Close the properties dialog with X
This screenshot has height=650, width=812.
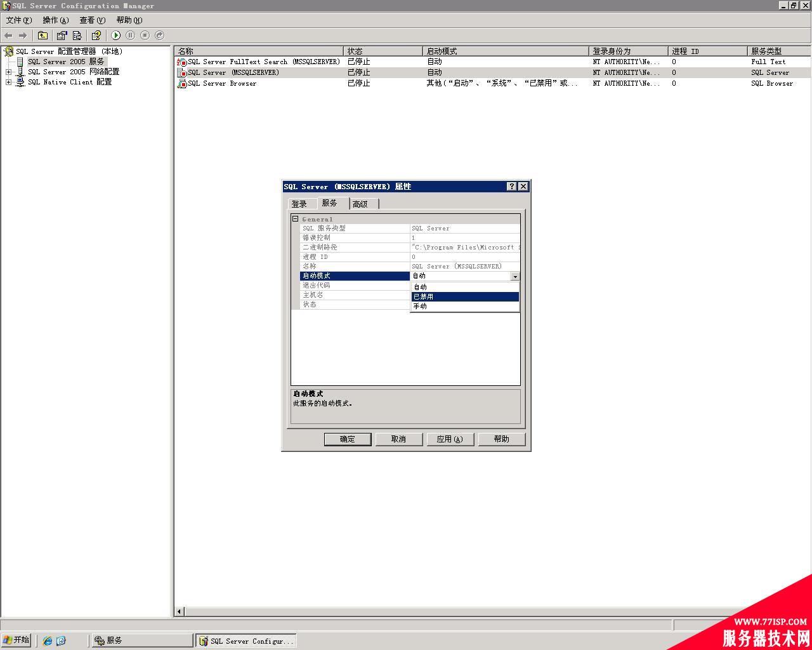pos(523,187)
